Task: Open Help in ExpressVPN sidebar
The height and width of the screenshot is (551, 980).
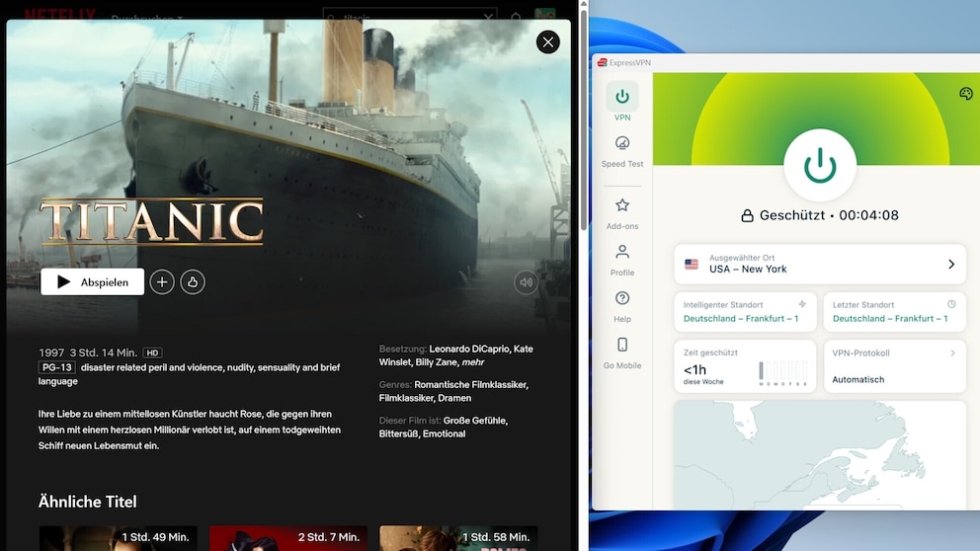Action: [x=621, y=307]
